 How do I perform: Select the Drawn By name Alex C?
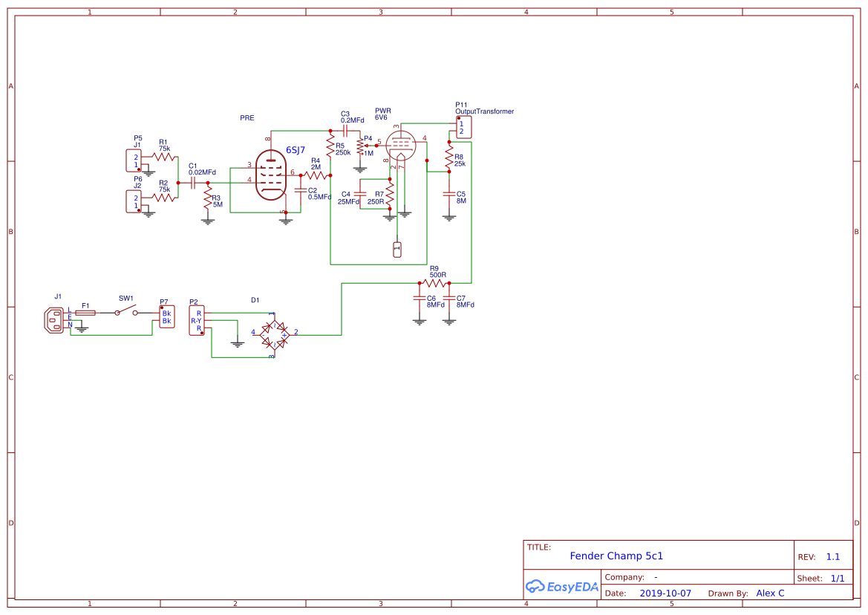coord(770,593)
